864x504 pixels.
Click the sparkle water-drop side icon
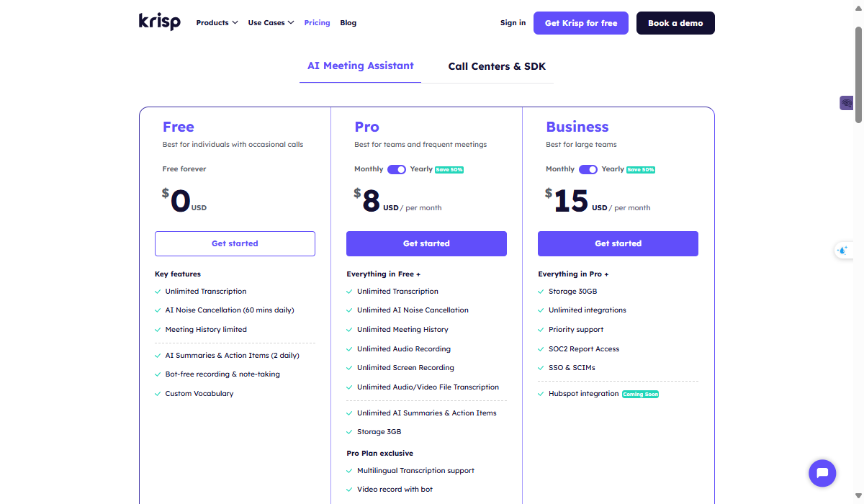(x=842, y=251)
